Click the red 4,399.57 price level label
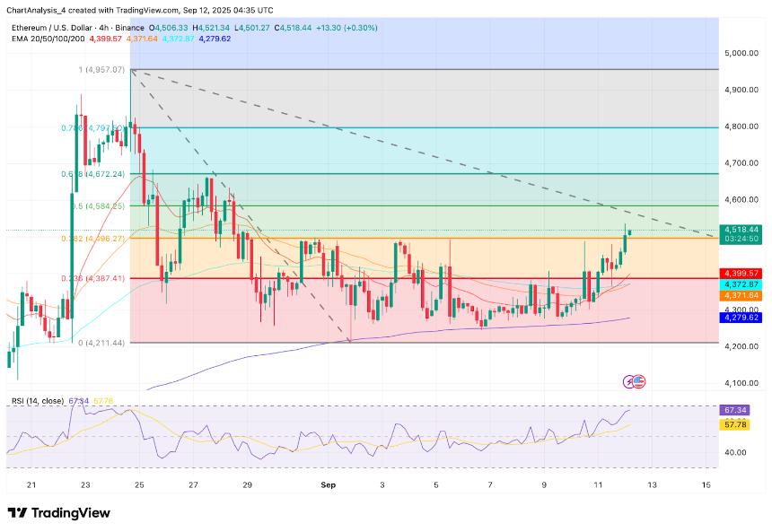 (740, 273)
